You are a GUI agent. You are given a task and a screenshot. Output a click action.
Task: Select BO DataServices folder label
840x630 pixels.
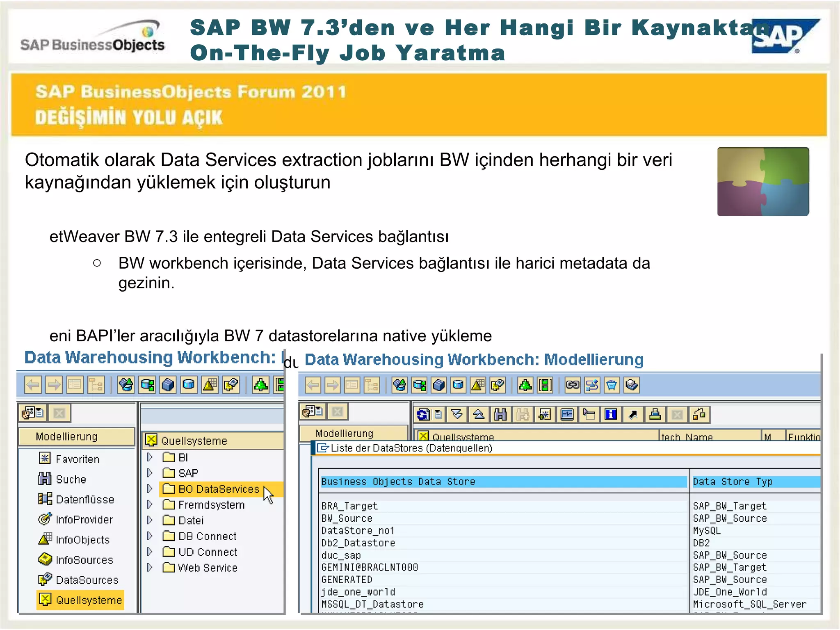219,489
